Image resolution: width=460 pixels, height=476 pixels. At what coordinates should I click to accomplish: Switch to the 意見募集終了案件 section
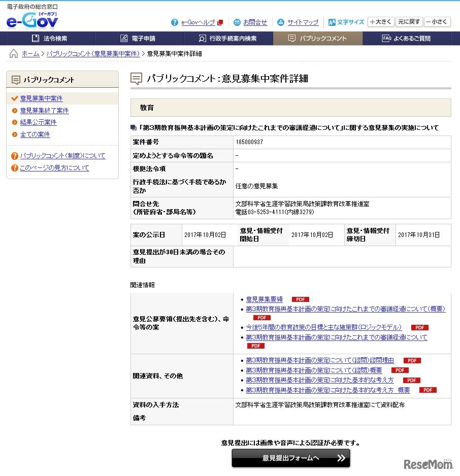45,110
